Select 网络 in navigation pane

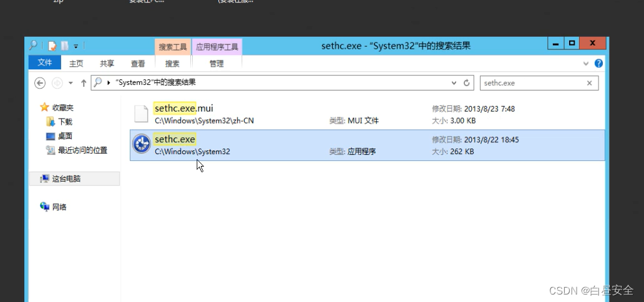(x=59, y=207)
